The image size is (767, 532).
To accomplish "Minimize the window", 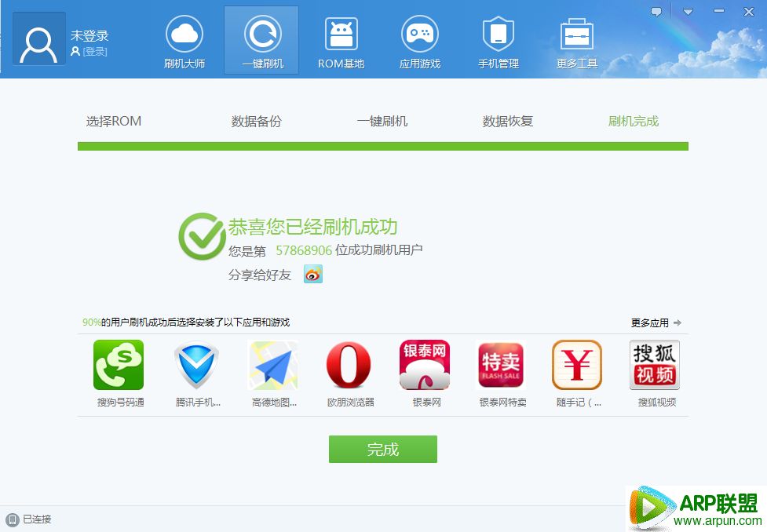I will tap(718, 11).
